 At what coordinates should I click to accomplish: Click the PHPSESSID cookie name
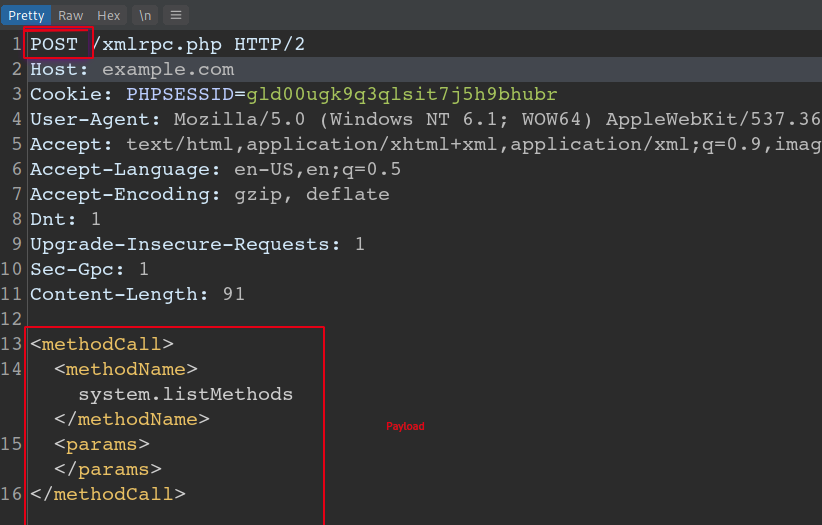tap(180, 94)
